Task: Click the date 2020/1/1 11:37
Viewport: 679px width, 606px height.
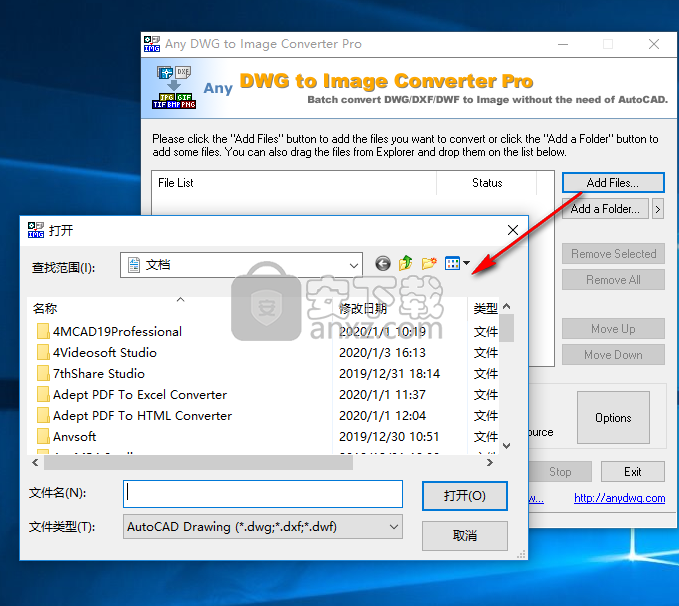Action: click(382, 395)
